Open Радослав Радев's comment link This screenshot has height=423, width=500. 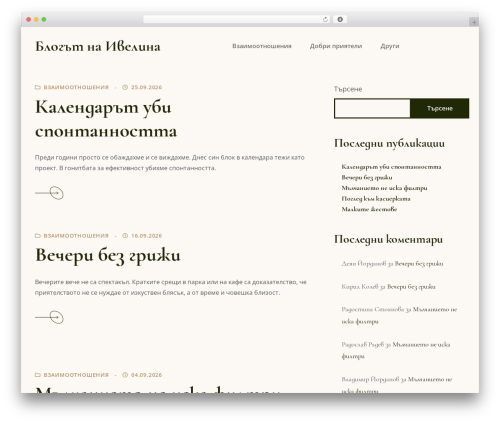(x=396, y=350)
